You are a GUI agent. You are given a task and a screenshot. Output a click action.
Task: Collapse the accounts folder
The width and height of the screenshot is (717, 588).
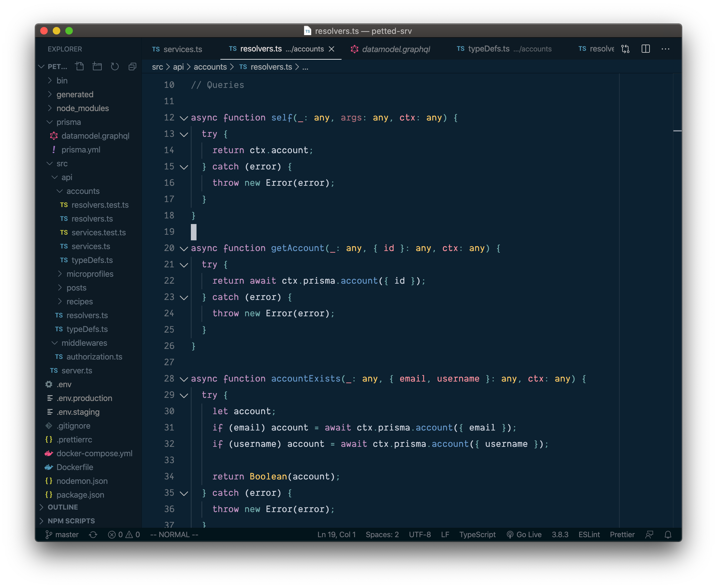click(89, 191)
